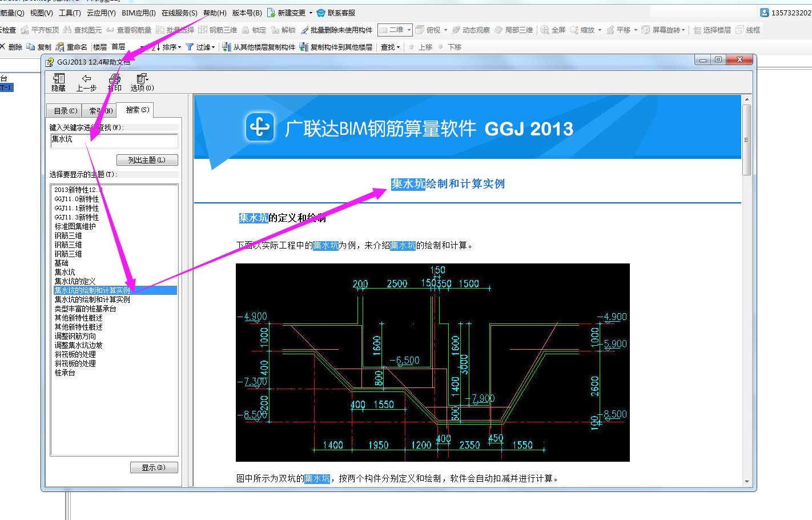Click 从其他楼层复制构件 icon

tap(227, 47)
